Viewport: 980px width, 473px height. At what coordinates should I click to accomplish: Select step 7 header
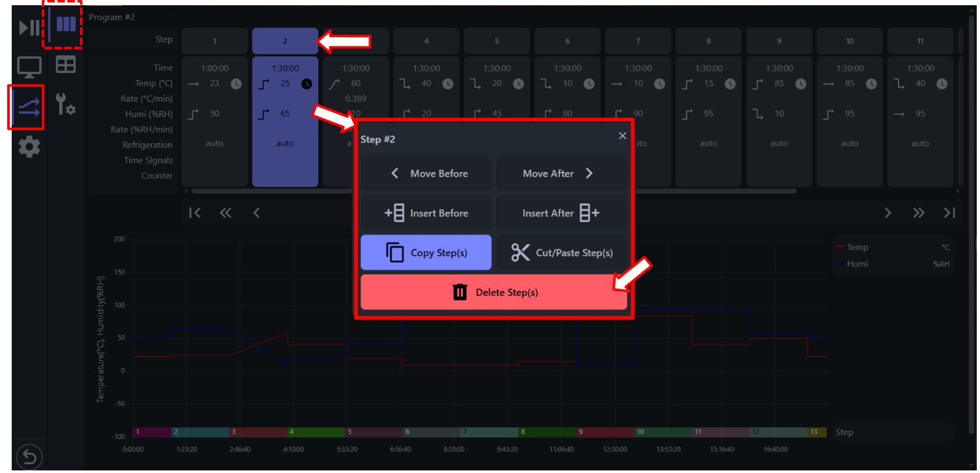pyautogui.click(x=638, y=41)
